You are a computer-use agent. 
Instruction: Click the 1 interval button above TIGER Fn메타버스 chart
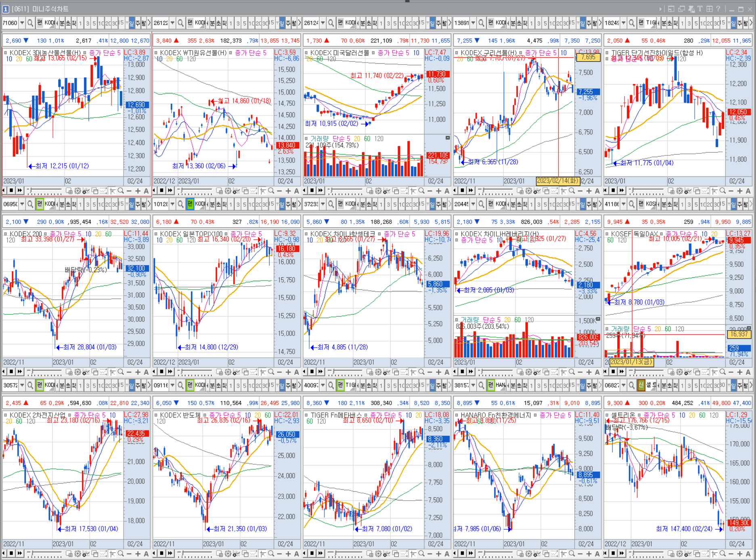(381, 386)
